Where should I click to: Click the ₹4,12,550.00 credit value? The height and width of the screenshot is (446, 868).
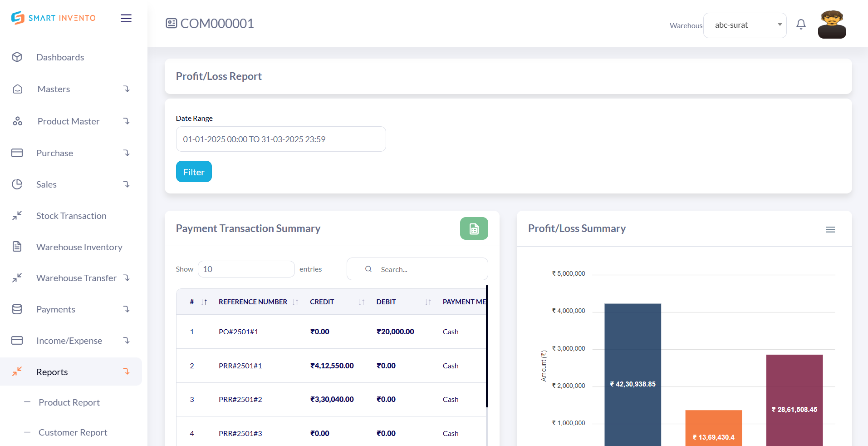click(332, 366)
